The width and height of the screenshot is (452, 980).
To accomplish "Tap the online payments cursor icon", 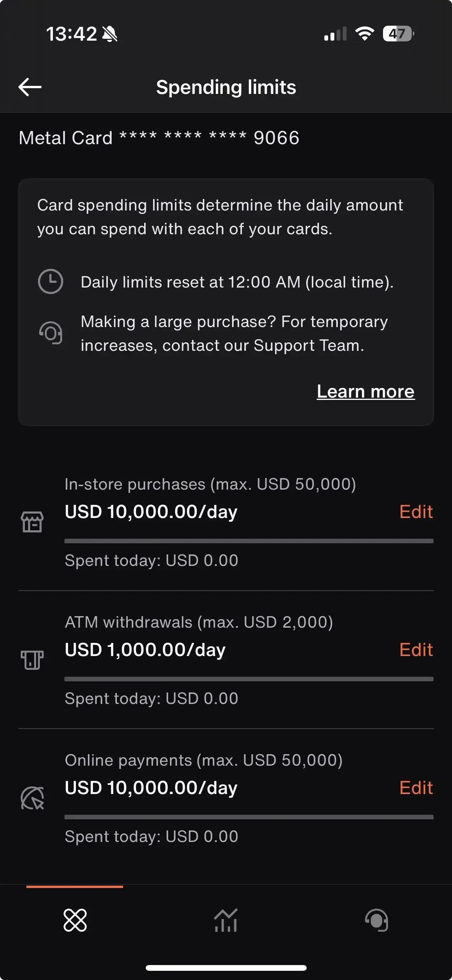I will tap(32, 798).
